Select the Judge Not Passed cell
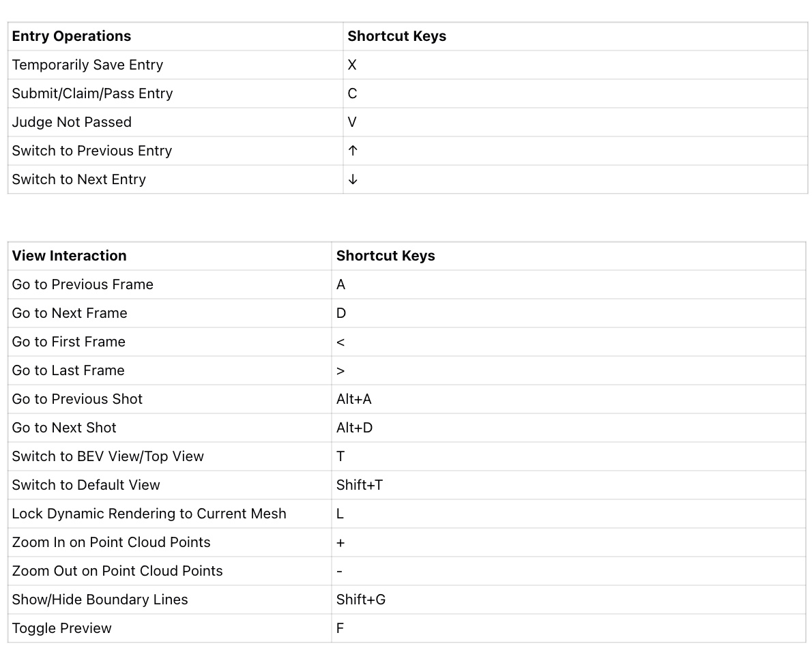Screen dimensions: 812x648 coord(72,122)
